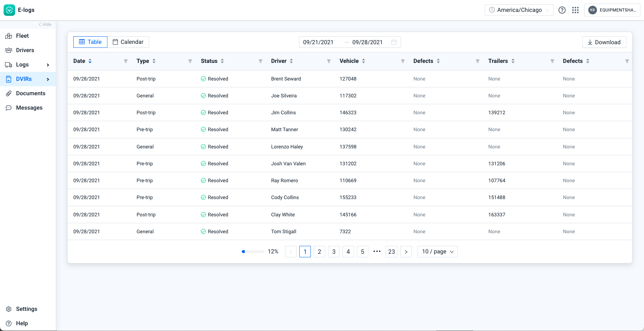Open Help in the sidebar
Viewport: 644px width, 331px height.
28,323
